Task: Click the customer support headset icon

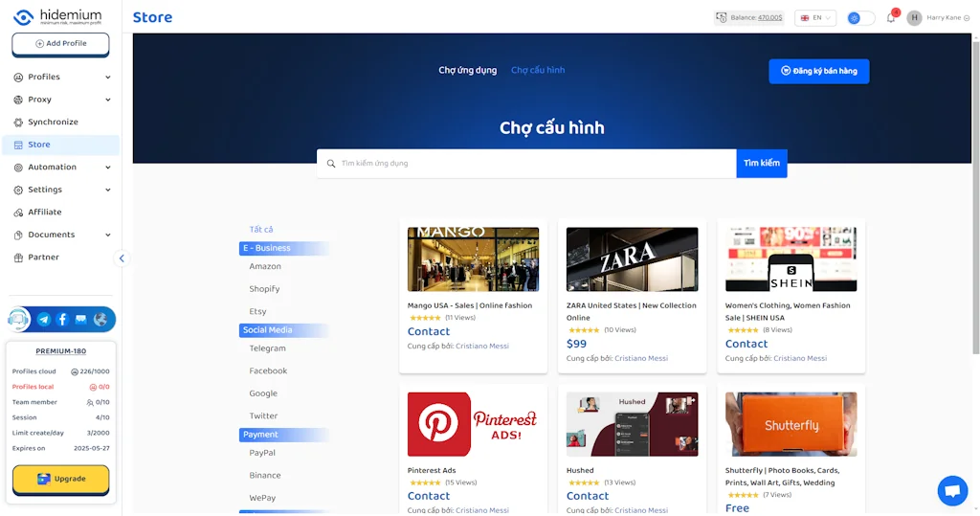Action: coord(19,319)
